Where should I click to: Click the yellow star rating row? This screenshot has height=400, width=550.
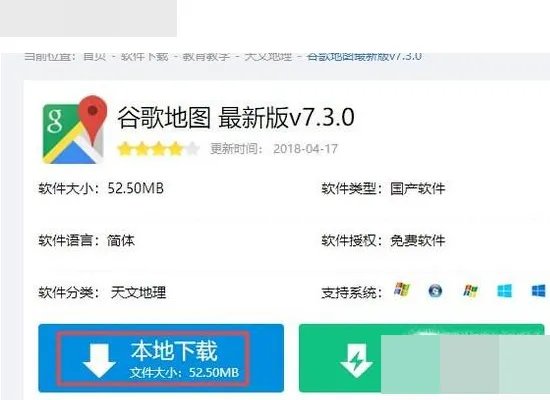pos(158,149)
